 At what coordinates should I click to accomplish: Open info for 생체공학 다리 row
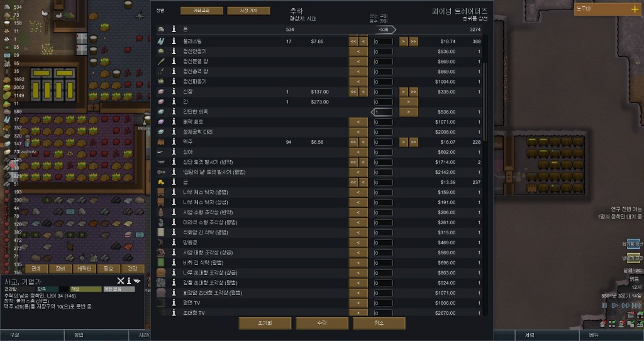(174, 132)
